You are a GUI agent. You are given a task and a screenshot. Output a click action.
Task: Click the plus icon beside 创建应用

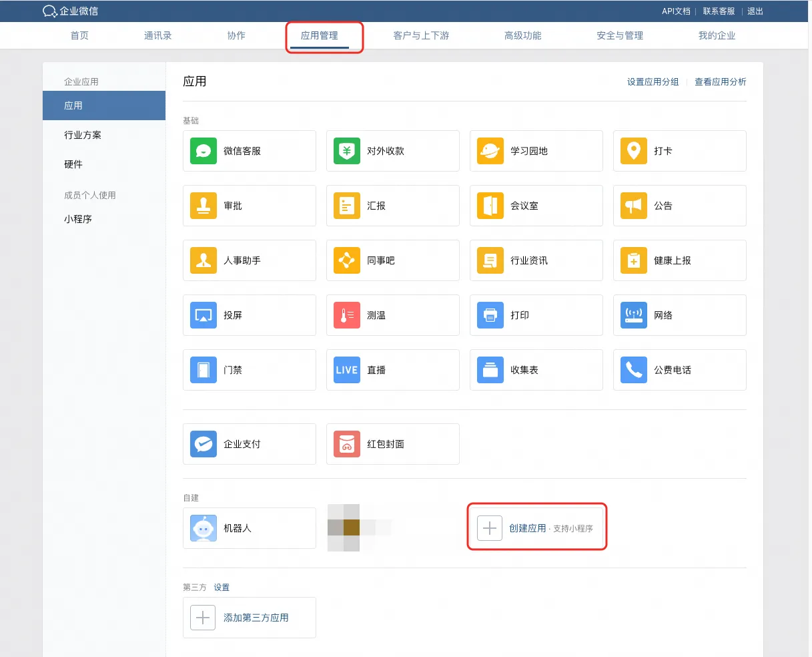click(x=490, y=528)
